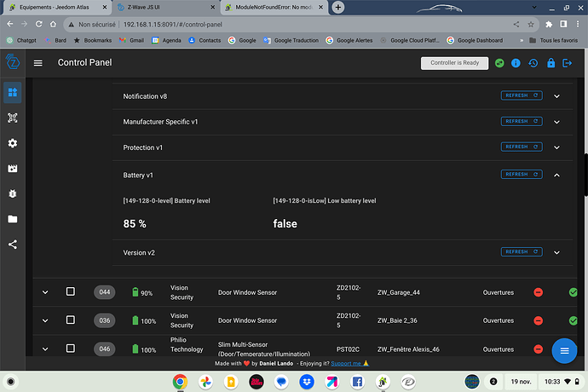
Task: Open Scenes page in sidebar
Action: [13, 169]
